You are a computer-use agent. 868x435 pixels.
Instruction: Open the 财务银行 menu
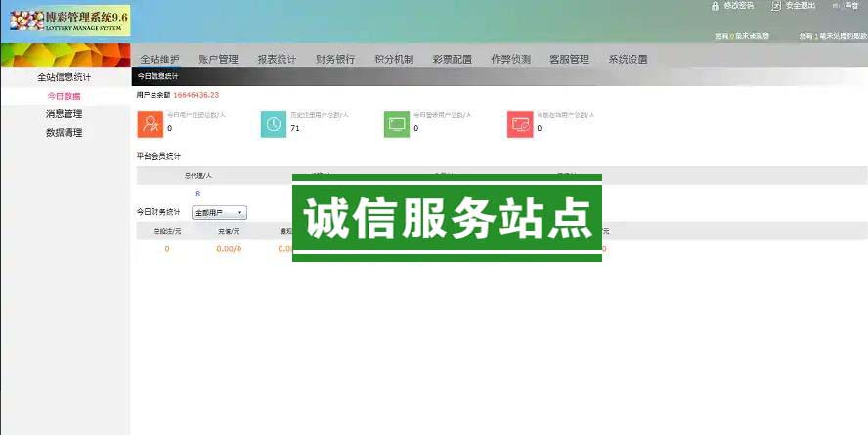(x=335, y=59)
